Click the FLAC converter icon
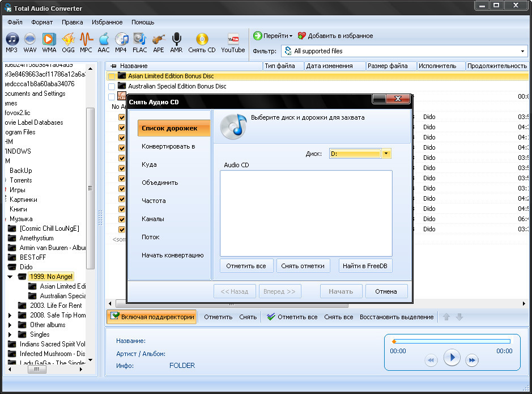 tap(139, 39)
